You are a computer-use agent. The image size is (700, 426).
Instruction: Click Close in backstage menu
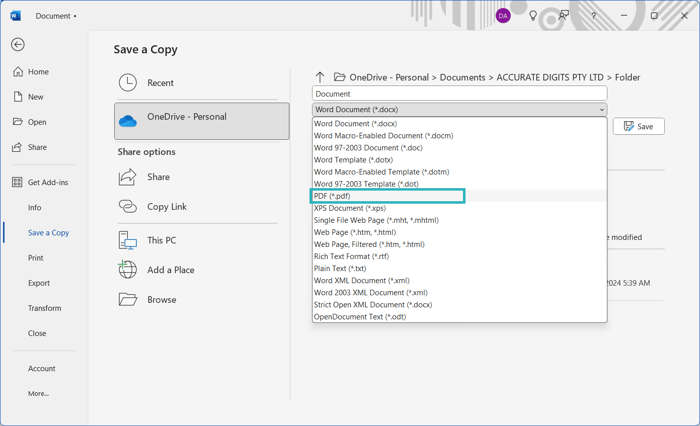tap(37, 333)
